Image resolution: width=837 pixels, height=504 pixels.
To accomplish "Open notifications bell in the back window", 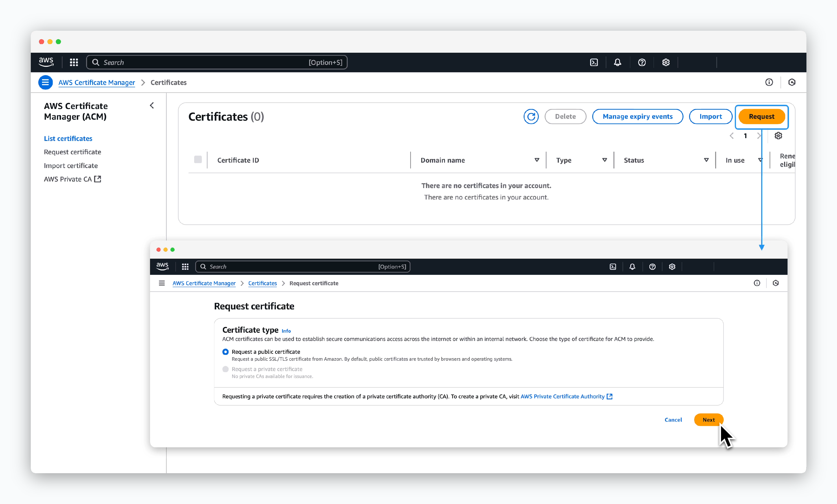I will coord(617,63).
